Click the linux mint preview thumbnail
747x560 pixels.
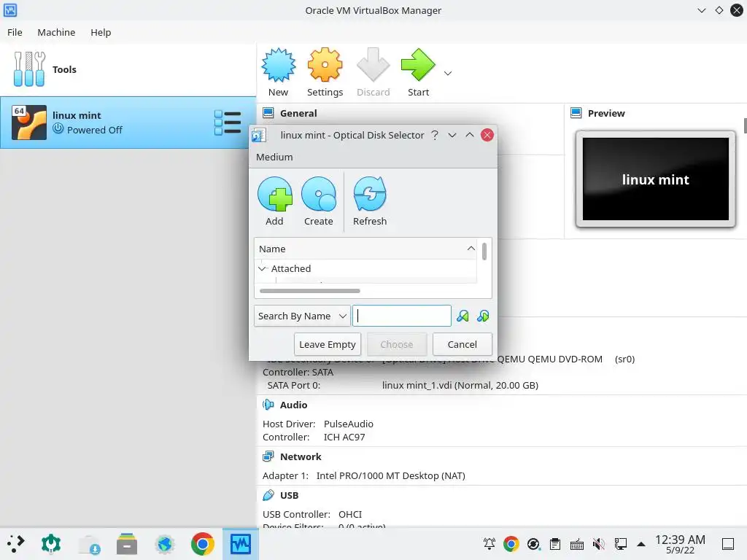656,179
